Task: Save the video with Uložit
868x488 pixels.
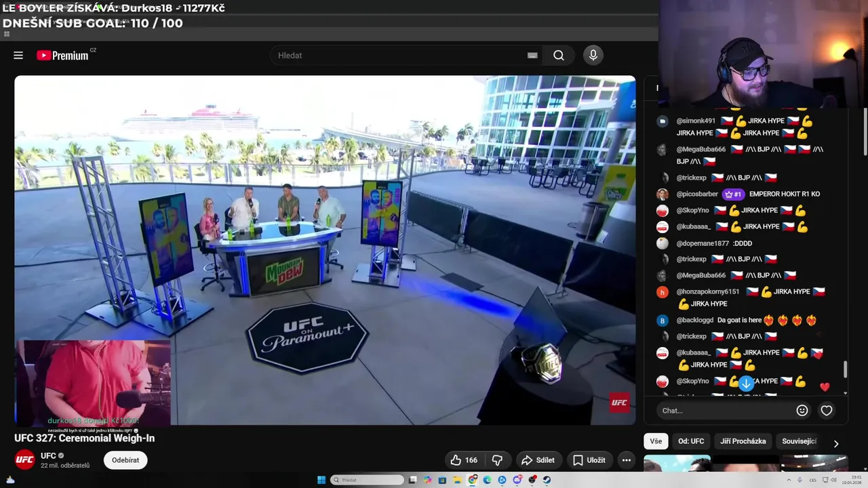Action: click(x=589, y=460)
